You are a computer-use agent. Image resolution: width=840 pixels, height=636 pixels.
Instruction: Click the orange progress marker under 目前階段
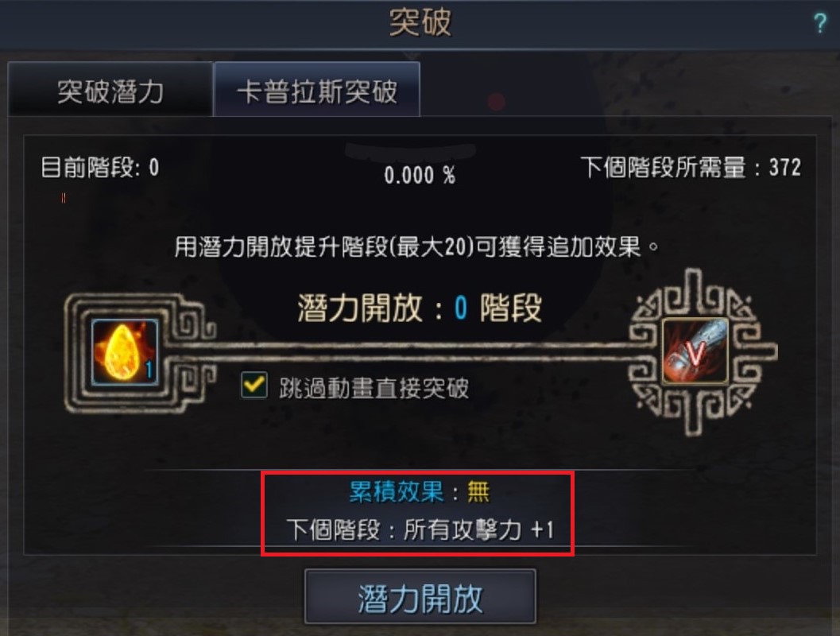pos(64,198)
